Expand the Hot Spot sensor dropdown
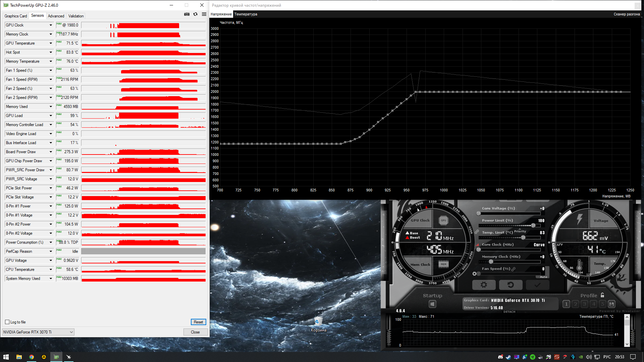The height and width of the screenshot is (362, 644). (x=51, y=52)
